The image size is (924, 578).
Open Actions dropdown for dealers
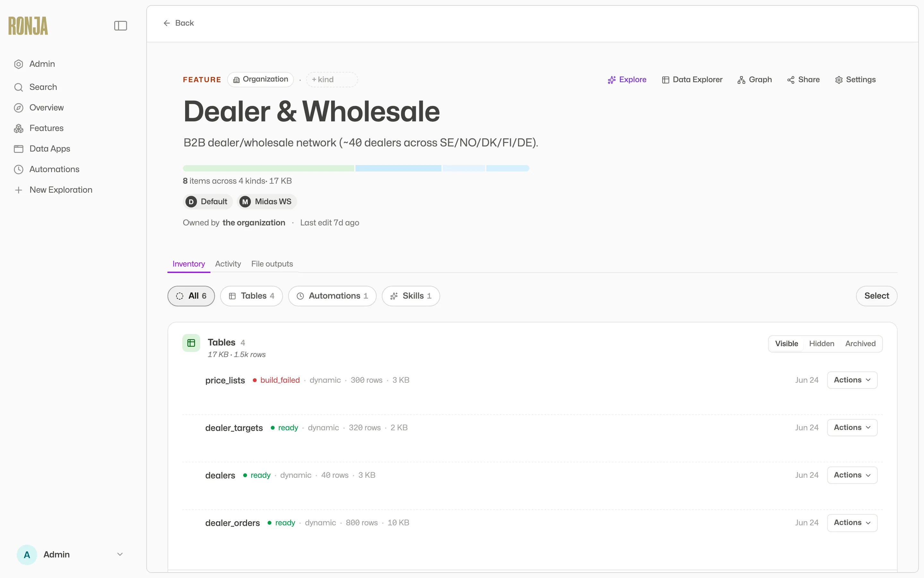[x=852, y=475]
